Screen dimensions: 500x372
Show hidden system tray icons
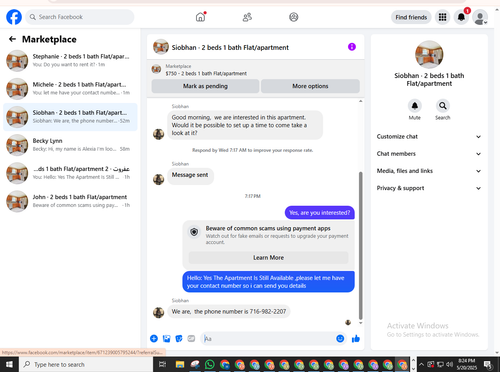tap(421, 364)
